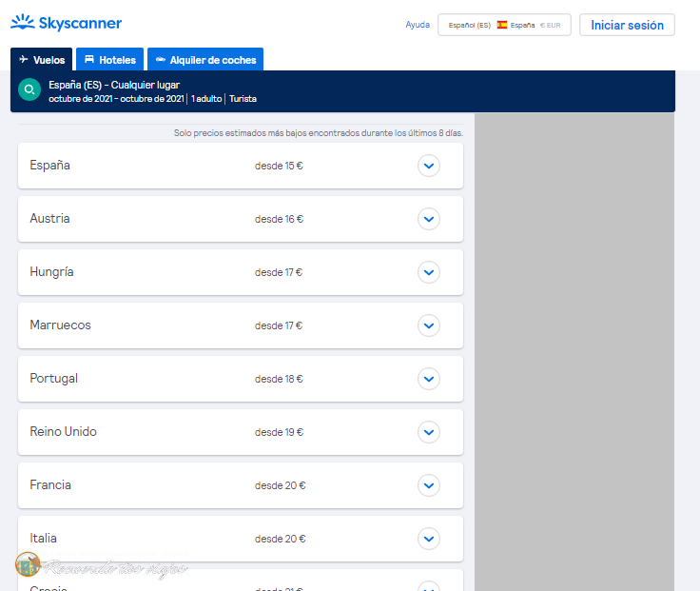The image size is (700, 591).
Task: Switch to the Hoteles tab
Action: pos(109,59)
